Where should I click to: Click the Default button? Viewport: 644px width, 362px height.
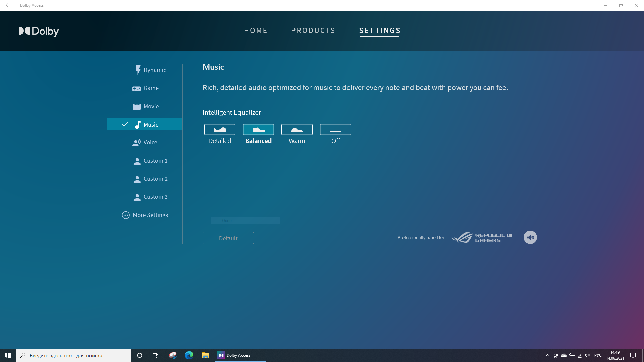point(228,238)
